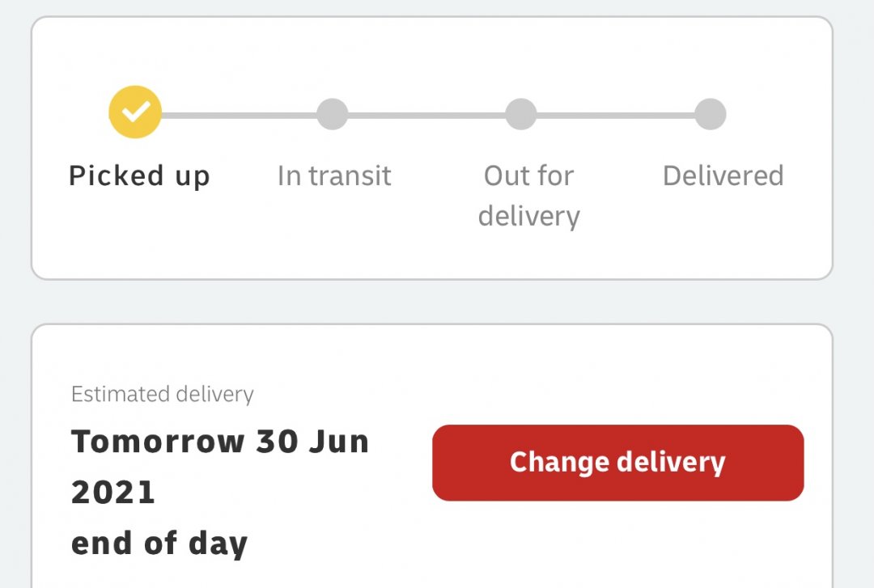Select the Out for delivery step dot

[521, 114]
